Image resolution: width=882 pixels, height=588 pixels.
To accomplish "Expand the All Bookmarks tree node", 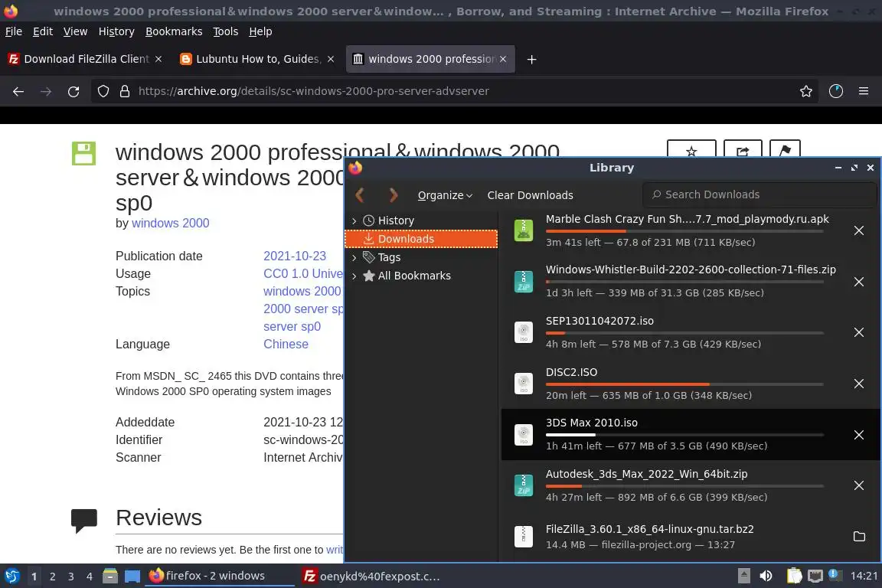I will [354, 276].
